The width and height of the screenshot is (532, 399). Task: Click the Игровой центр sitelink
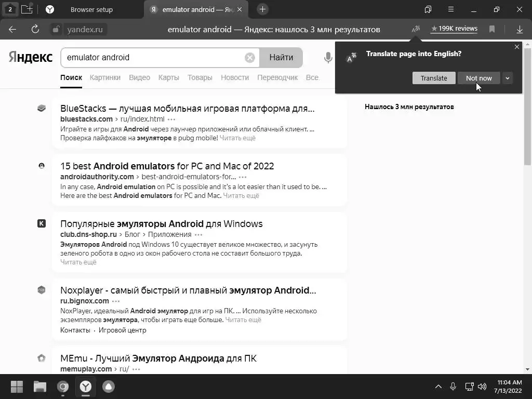click(123, 330)
